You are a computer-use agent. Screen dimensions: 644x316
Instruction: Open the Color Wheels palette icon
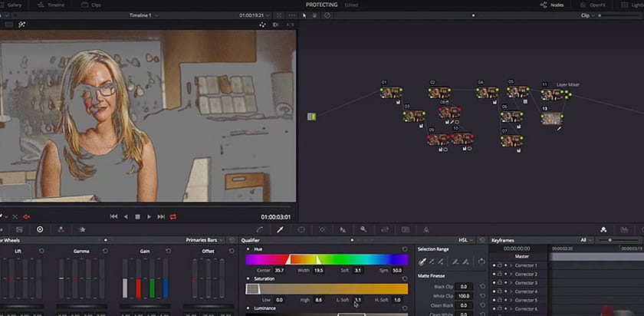coord(40,229)
